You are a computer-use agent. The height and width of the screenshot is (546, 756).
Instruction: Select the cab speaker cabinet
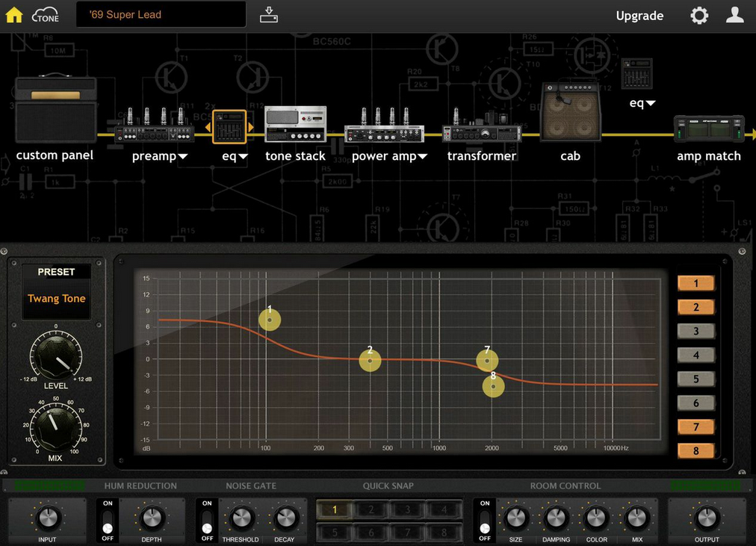pyautogui.click(x=571, y=112)
